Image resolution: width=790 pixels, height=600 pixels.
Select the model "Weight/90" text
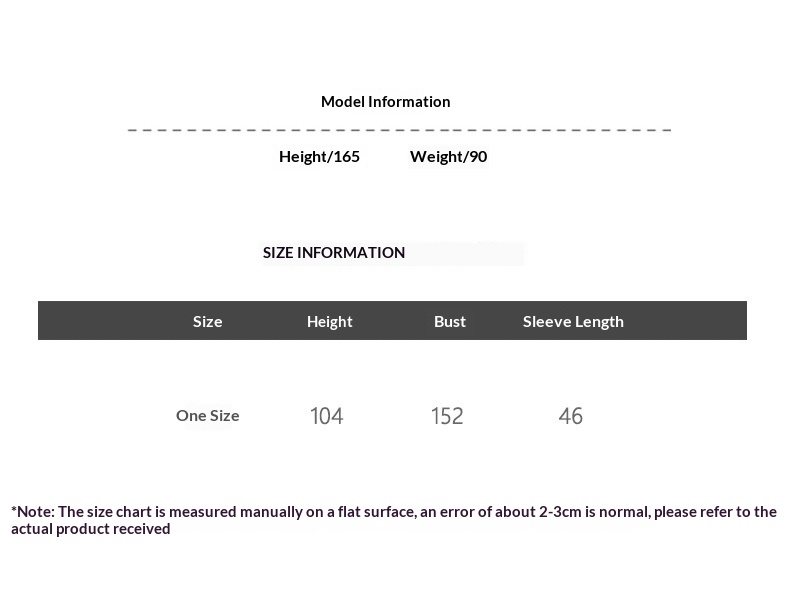coord(448,156)
